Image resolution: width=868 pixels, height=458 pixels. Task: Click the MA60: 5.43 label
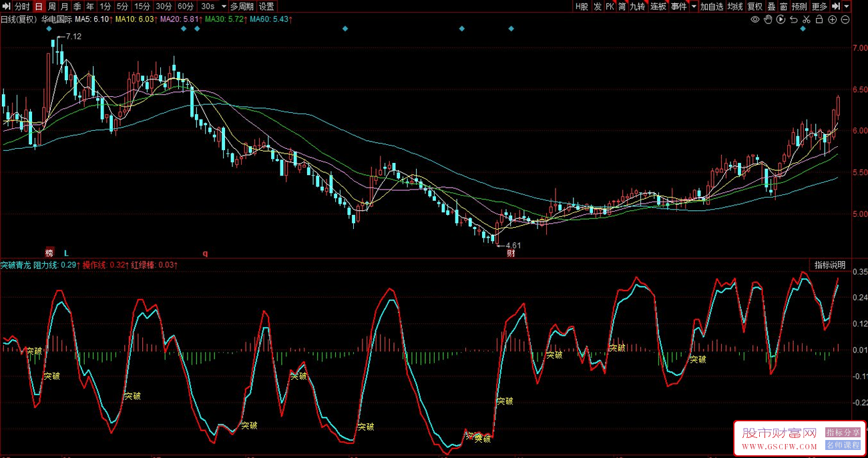tap(270, 19)
